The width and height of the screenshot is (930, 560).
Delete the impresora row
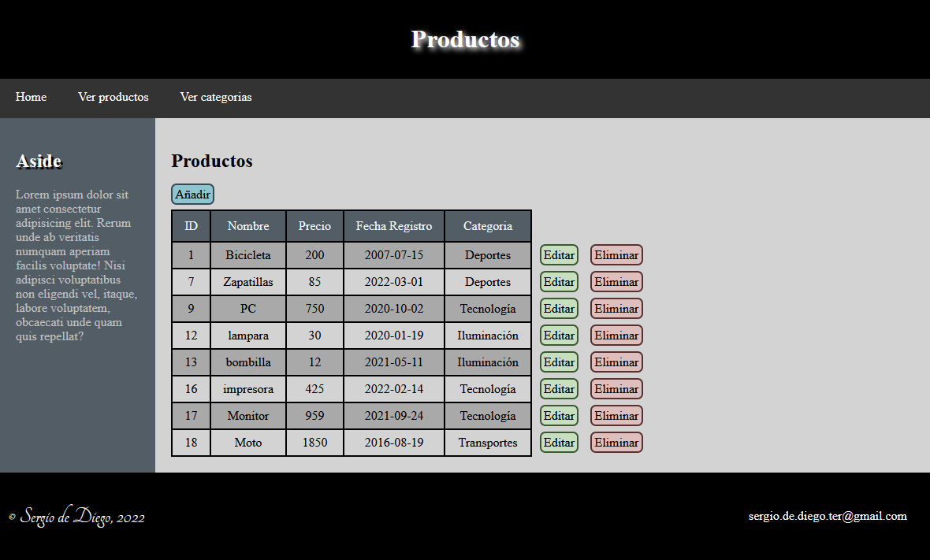(x=616, y=389)
